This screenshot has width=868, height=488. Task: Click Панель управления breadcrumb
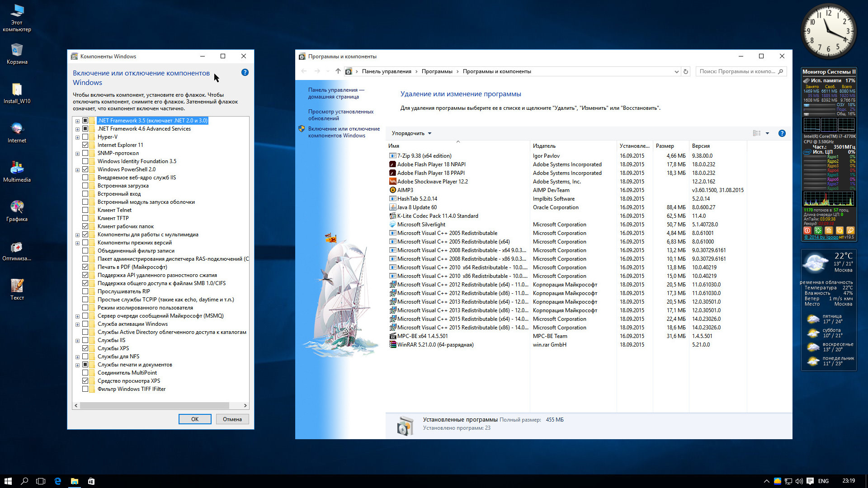point(387,71)
